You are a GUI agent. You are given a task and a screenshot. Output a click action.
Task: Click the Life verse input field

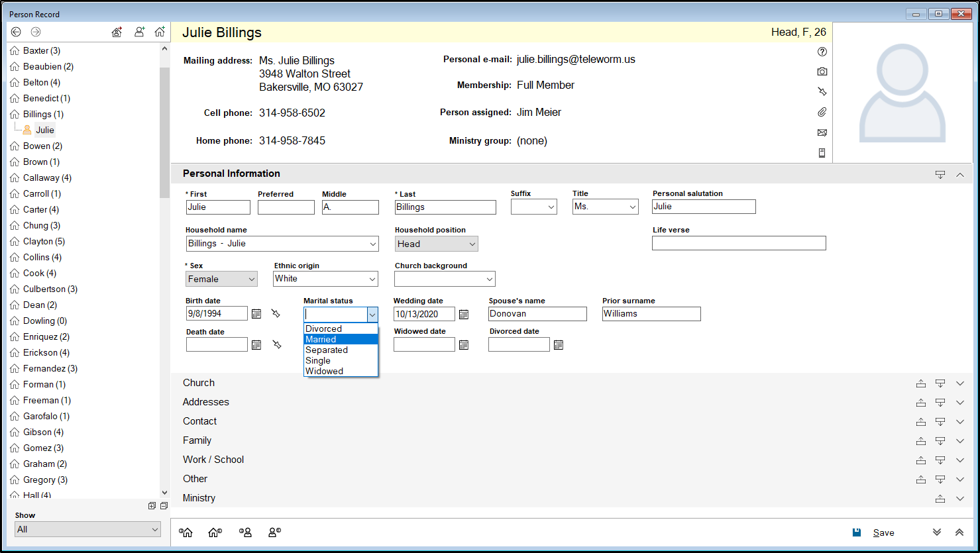pos(738,243)
